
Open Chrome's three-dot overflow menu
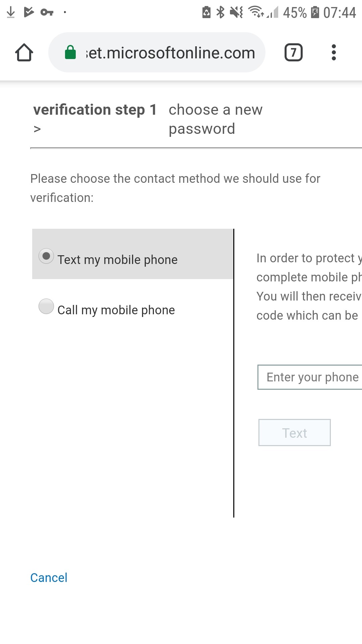pyautogui.click(x=334, y=53)
